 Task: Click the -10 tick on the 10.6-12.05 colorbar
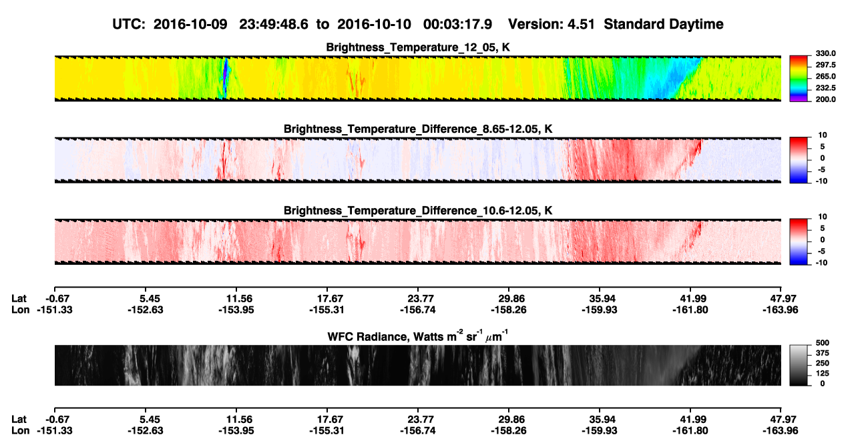(823, 263)
